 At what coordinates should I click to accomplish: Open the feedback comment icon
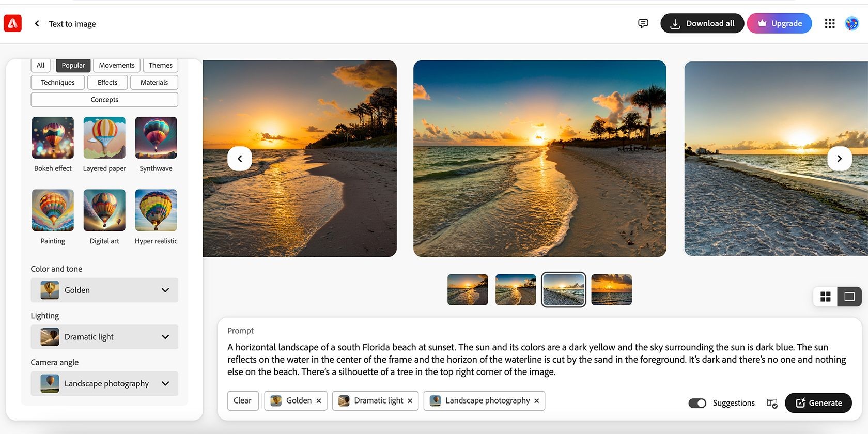(643, 23)
